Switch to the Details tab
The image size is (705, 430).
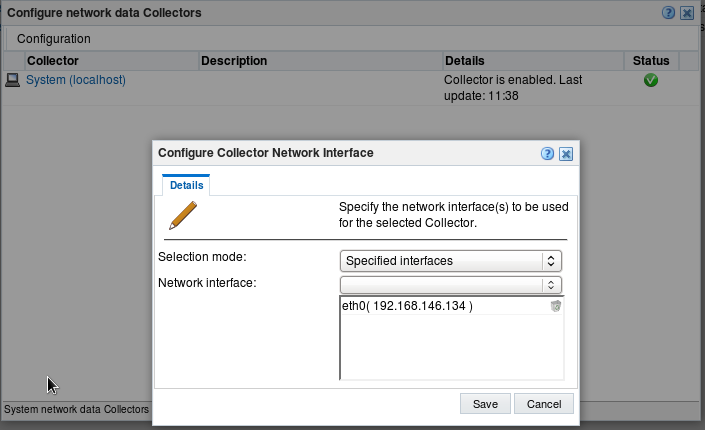(x=186, y=185)
